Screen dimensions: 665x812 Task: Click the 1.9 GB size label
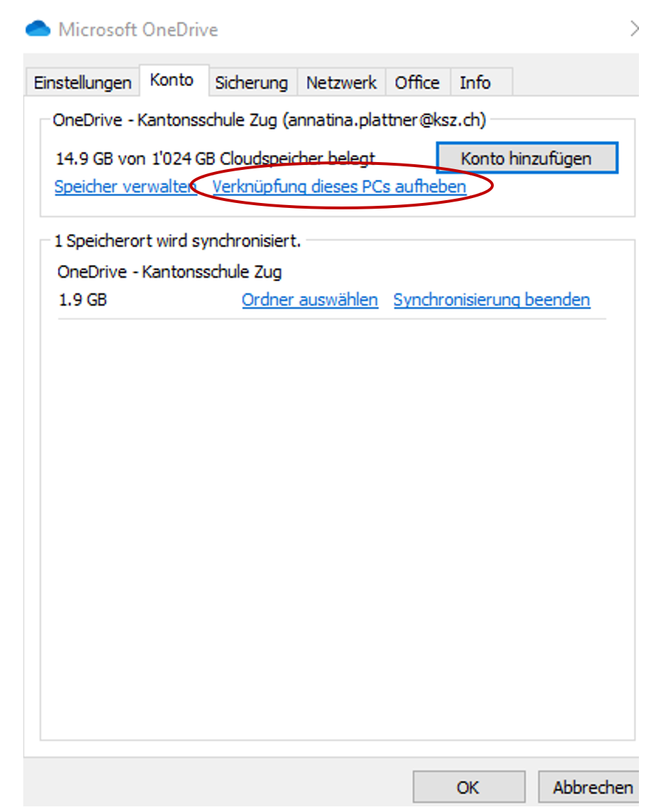(x=82, y=300)
